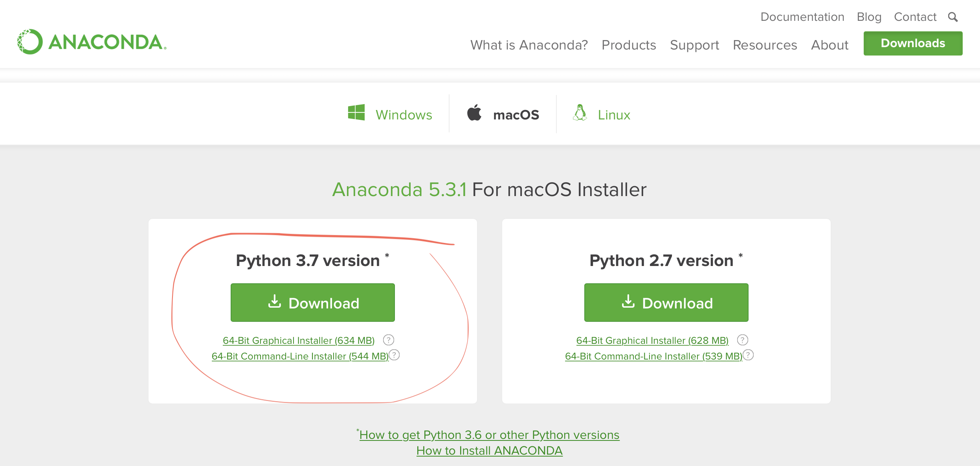Open 64-Bit Graphical Installer (634 MB) link
This screenshot has width=980, height=466.
tap(299, 341)
